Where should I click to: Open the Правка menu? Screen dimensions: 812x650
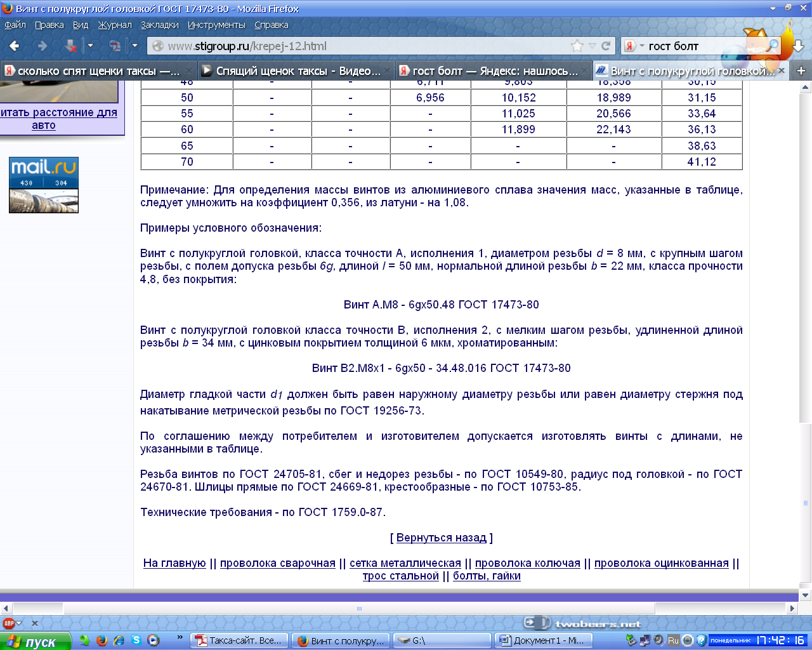(x=49, y=25)
